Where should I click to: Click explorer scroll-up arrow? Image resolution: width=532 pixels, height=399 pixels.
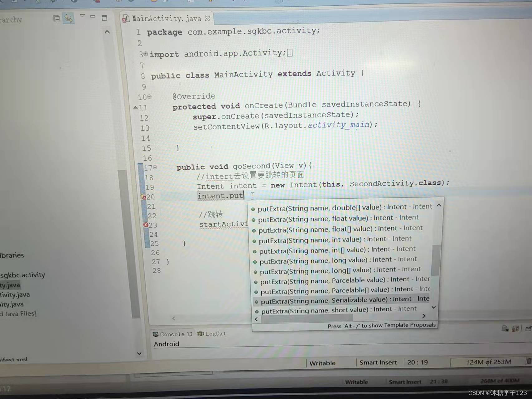[x=107, y=32]
